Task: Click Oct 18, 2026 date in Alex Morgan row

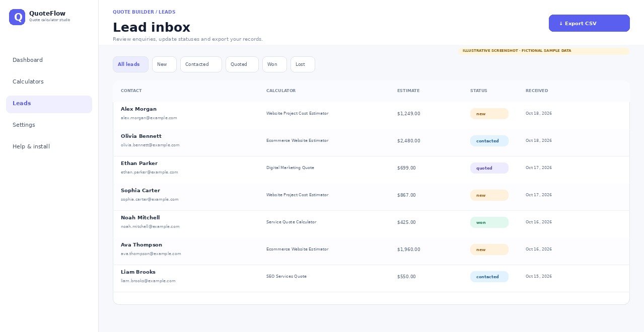Action: 539,114
